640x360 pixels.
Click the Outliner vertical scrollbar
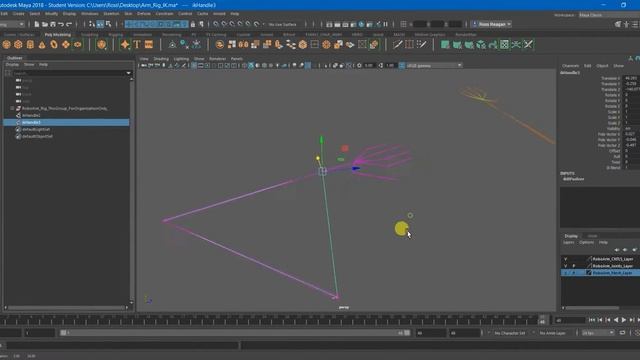[131, 190]
